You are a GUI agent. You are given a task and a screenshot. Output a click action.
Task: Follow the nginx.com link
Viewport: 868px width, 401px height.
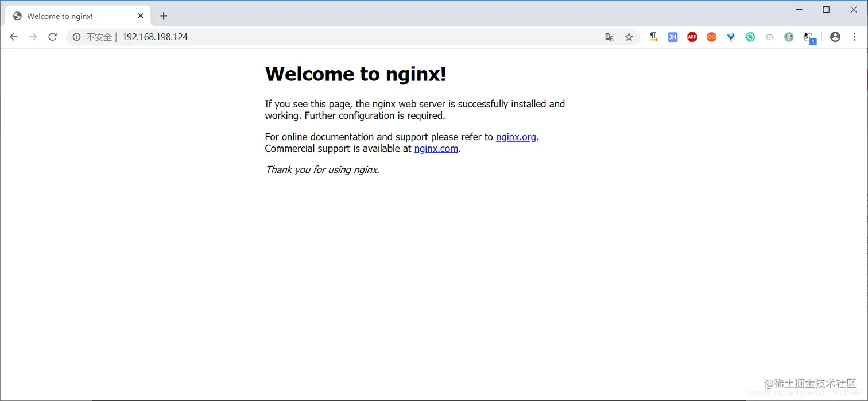click(x=436, y=148)
